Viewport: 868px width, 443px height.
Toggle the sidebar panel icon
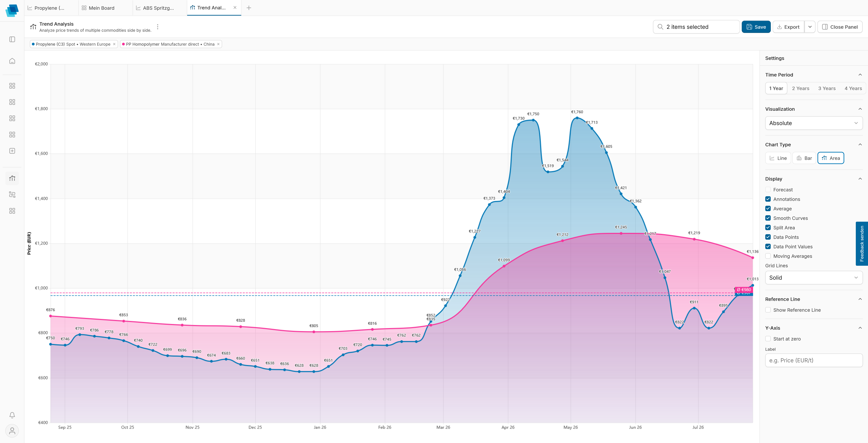tap(12, 39)
